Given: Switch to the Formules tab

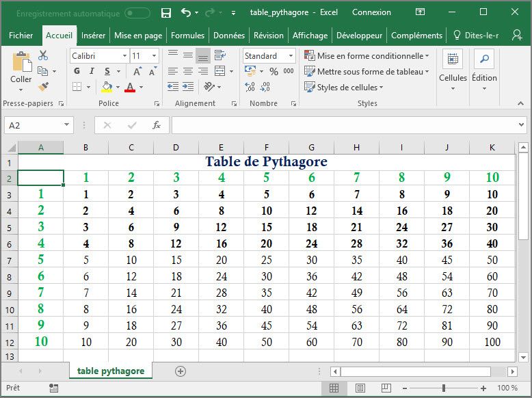Looking at the screenshot, I should pos(187,36).
